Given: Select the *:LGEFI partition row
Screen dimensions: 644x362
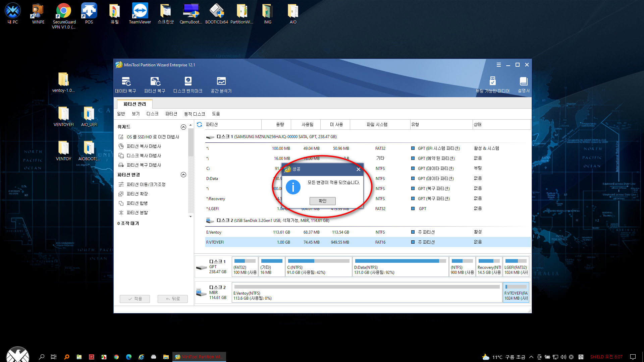Looking at the screenshot, I should point(368,208).
